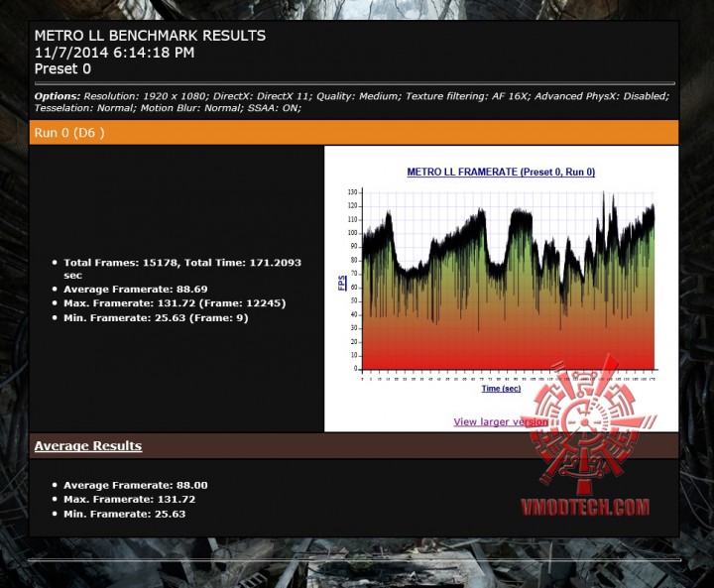Click the chart title 'METRO LL FRAMERATE (Preset 0, Run 0)'
This screenshot has width=714, height=588.
coord(501,173)
